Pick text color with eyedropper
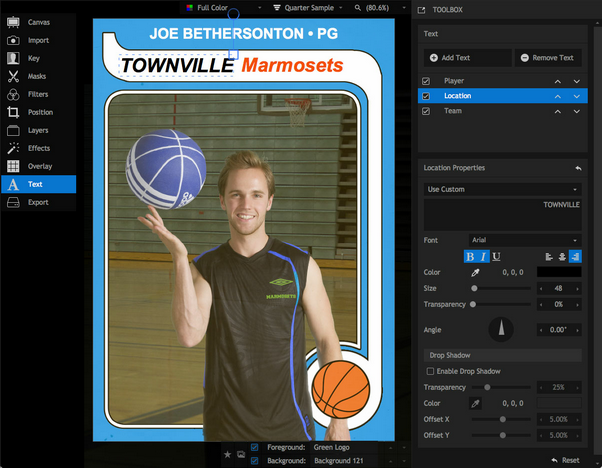This screenshot has width=602, height=468. coord(475,273)
